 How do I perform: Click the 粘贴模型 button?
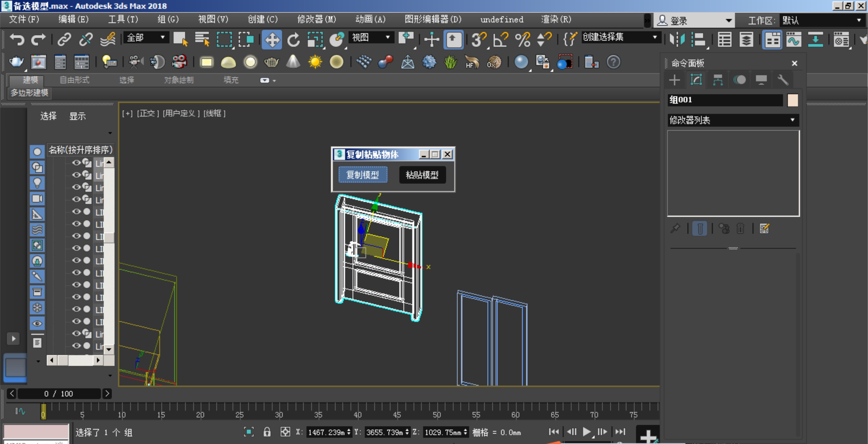422,175
